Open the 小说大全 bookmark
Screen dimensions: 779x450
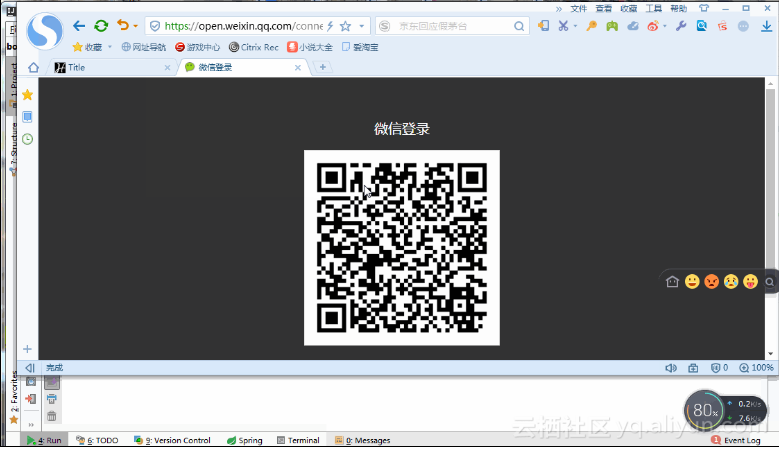310,47
